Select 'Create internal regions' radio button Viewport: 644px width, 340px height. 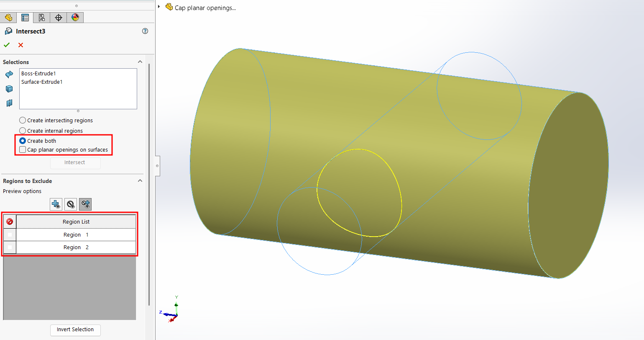click(x=23, y=131)
